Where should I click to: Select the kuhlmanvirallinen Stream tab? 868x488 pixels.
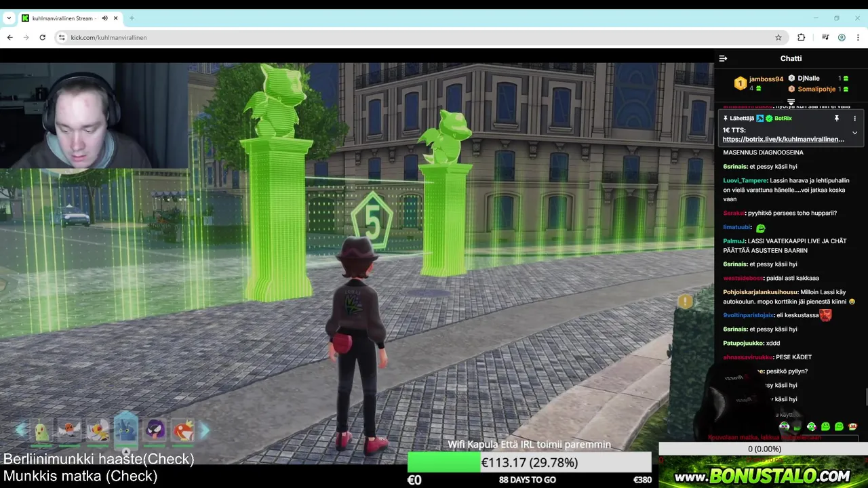69,18
